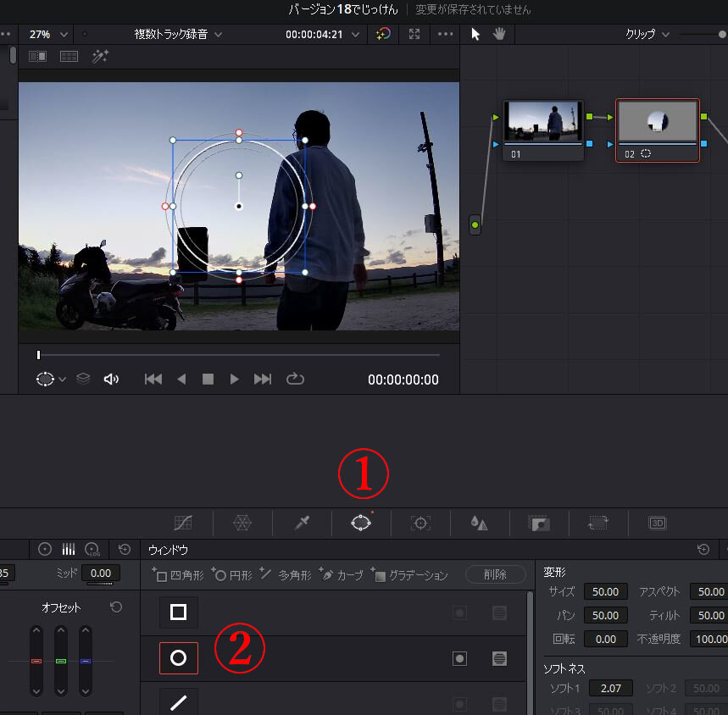728x715 pixels.
Task: Open the クリップ node mode dropdown
Action: [x=647, y=35]
